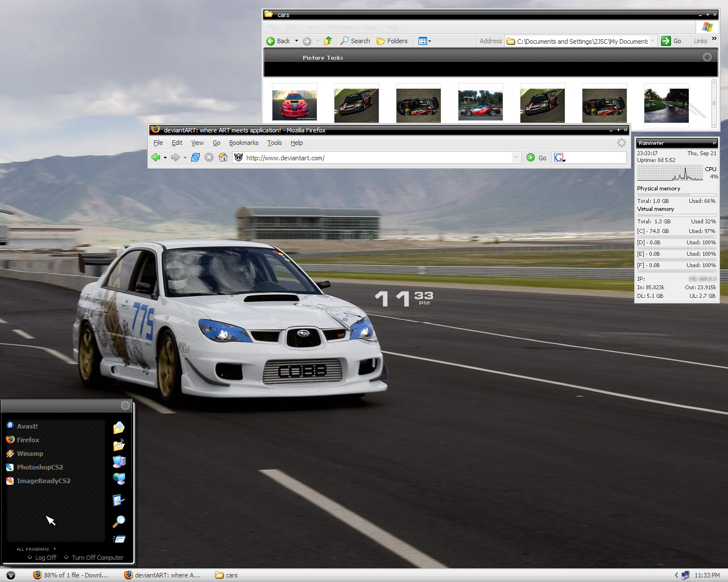Switch to the Downloads taskbar button
728x582 pixels.
tap(71, 575)
